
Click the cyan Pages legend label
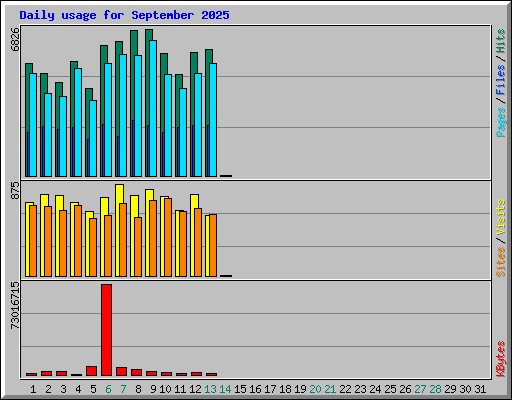coord(501,122)
